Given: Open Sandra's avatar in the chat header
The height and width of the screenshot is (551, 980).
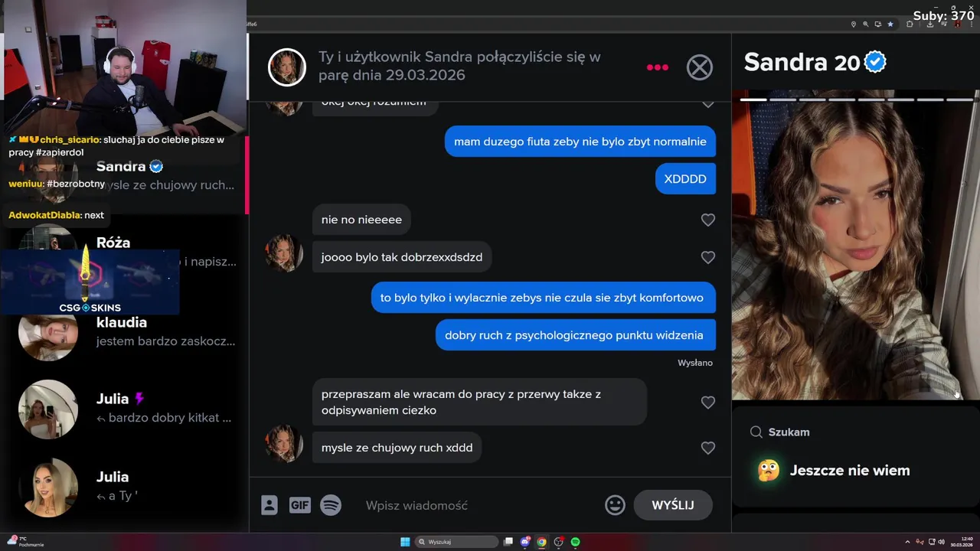Looking at the screenshot, I should [287, 67].
